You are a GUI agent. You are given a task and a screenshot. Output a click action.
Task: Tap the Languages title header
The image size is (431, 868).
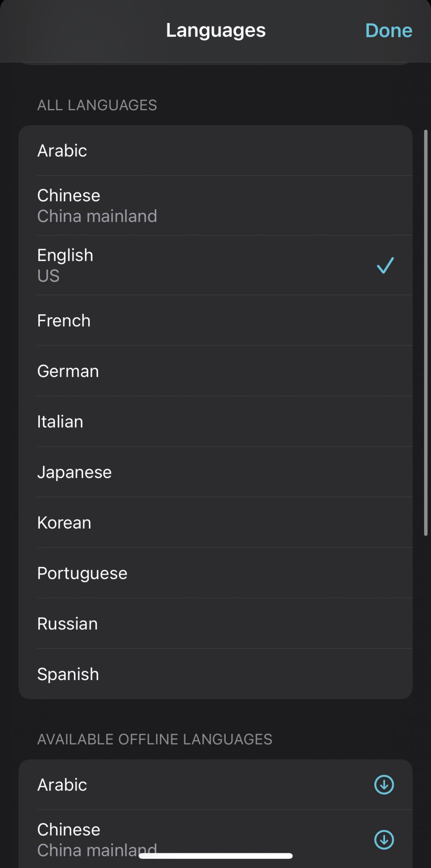coord(216,31)
